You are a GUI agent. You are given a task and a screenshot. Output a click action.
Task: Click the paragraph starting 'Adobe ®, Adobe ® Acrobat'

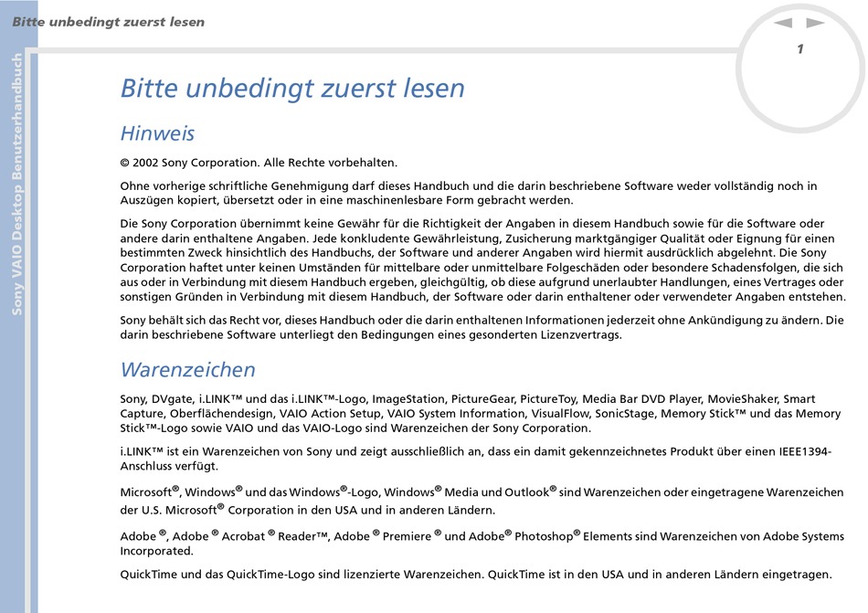click(x=482, y=543)
